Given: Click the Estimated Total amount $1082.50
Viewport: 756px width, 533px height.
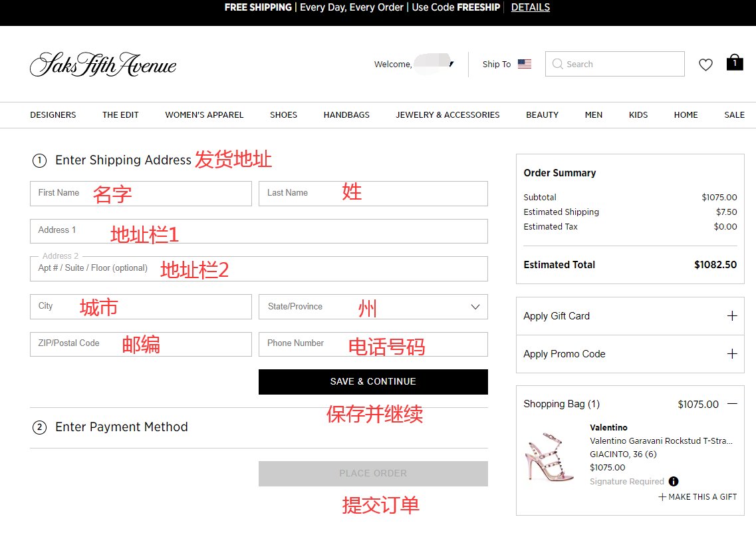Looking at the screenshot, I should point(715,264).
